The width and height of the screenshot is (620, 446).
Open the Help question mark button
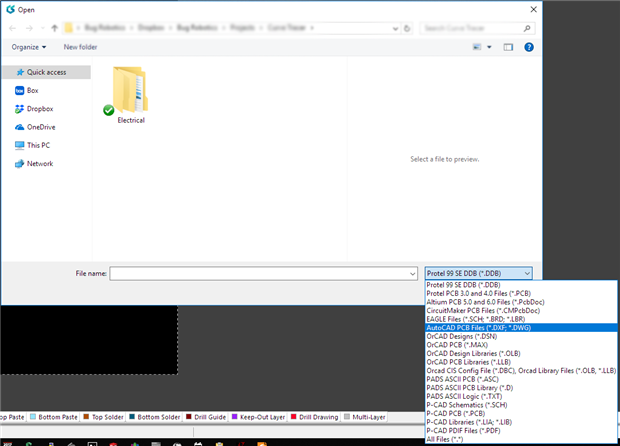point(529,47)
